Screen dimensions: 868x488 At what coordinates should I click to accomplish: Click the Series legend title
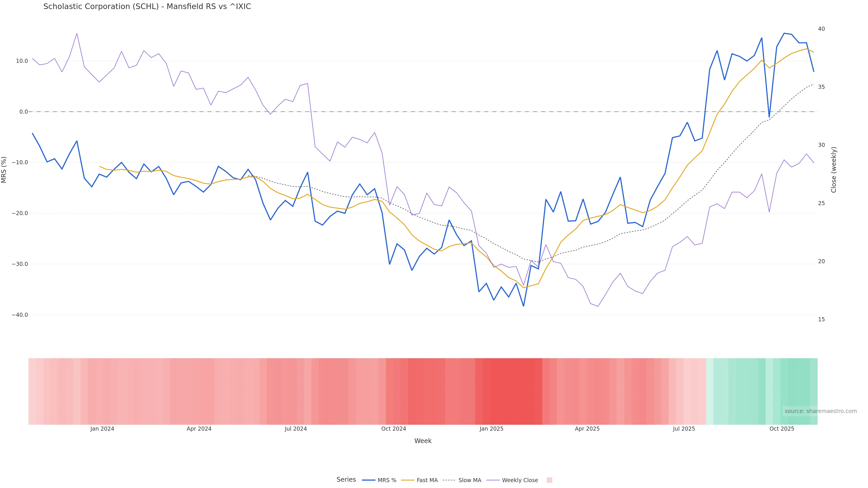(x=346, y=480)
